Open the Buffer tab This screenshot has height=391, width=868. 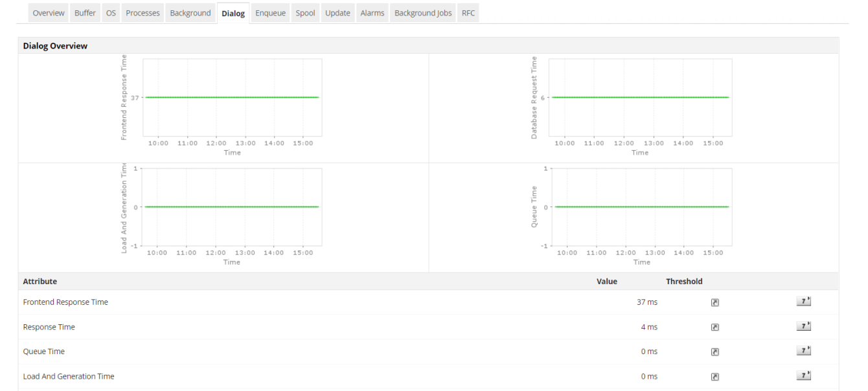point(85,12)
